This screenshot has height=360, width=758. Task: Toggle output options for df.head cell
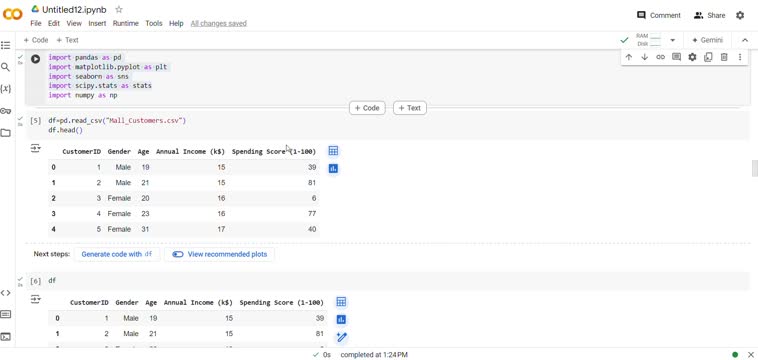36,148
